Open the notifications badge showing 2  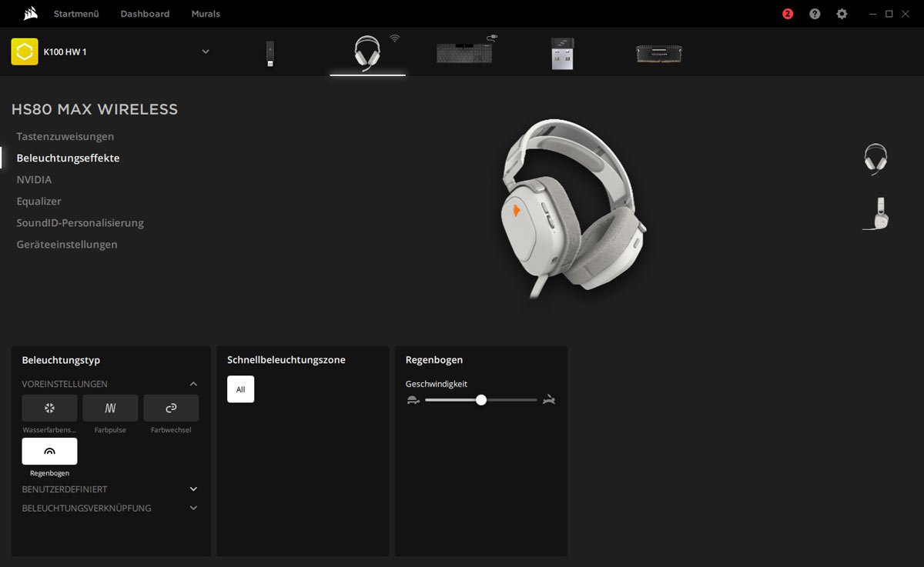coord(788,14)
